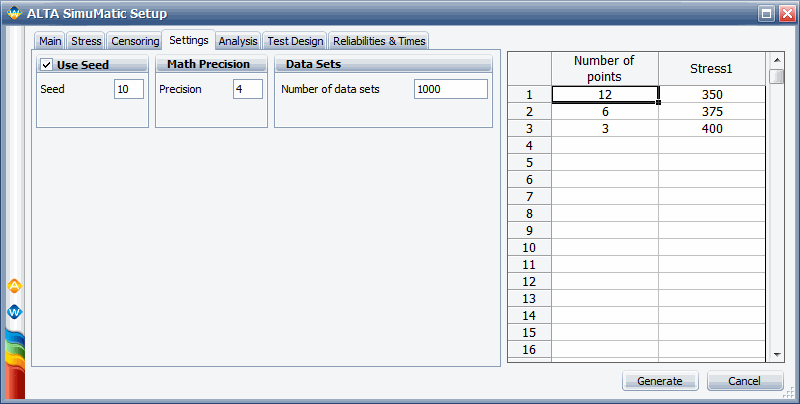Viewport: 800px width, 404px height.
Task: Click the Stress1 column header
Action: (712, 68)
